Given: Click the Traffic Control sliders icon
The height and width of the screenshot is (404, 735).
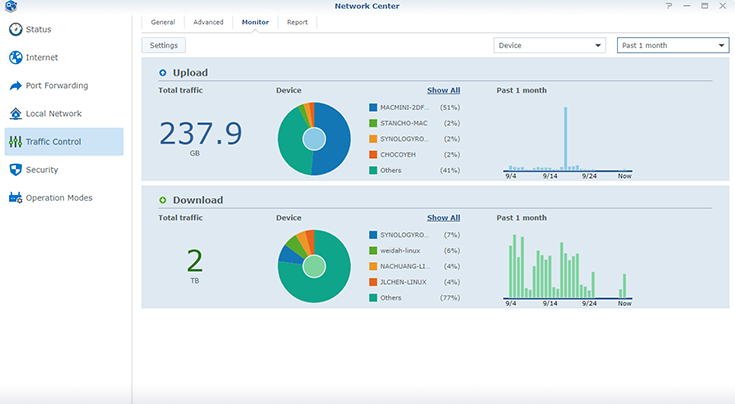Looking at the screenshot, I should click(x=15, y=142).
